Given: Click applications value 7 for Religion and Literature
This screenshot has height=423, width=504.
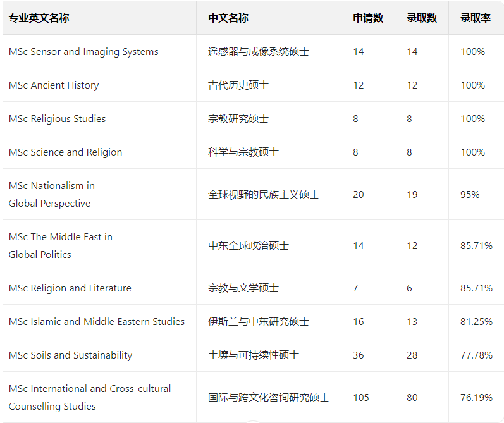Looking at the screenshot, I should tap(355, 288).
